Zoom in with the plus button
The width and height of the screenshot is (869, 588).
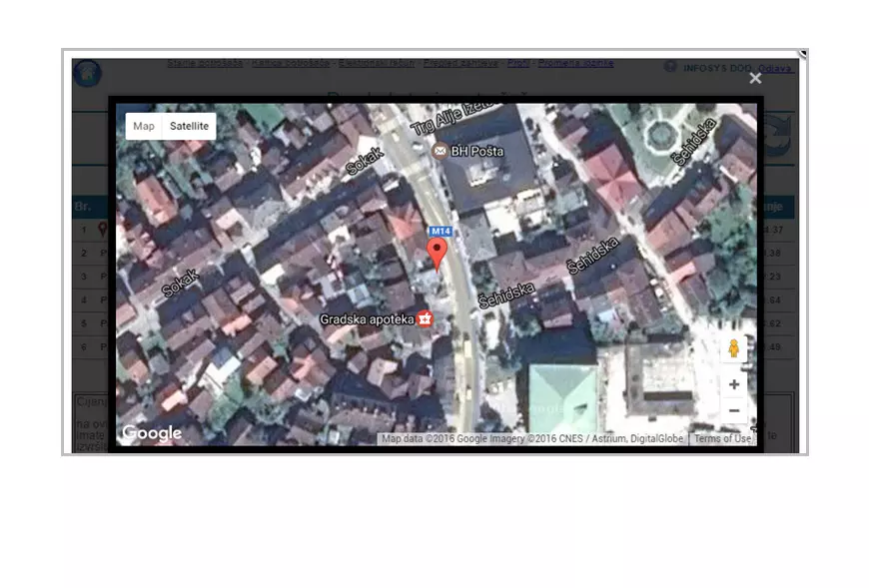tap(734, 384)
